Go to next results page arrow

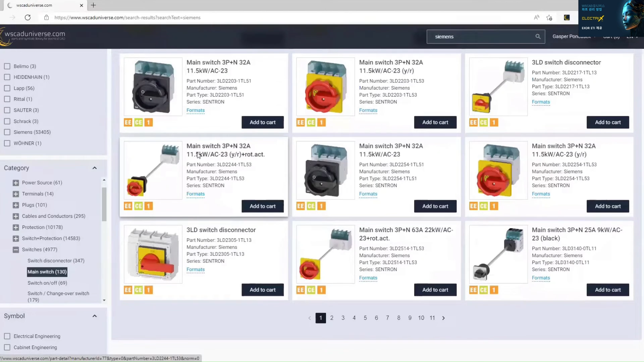[443, 318]
